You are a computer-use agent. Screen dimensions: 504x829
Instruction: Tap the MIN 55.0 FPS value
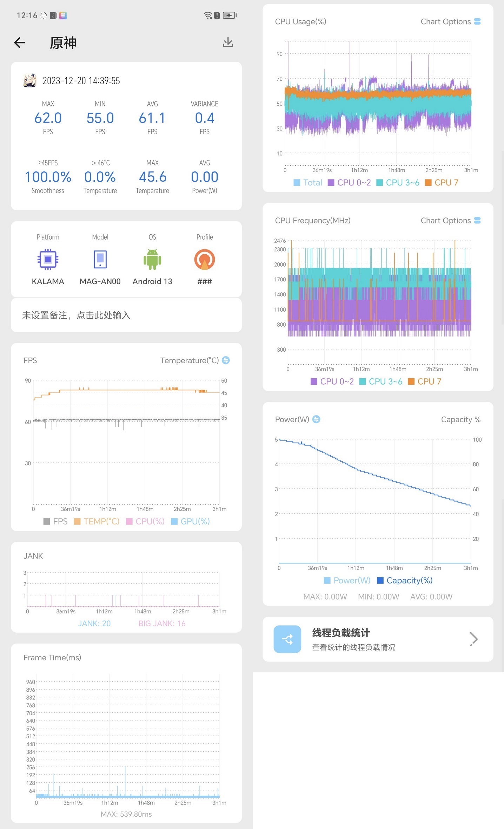[100, 118]
